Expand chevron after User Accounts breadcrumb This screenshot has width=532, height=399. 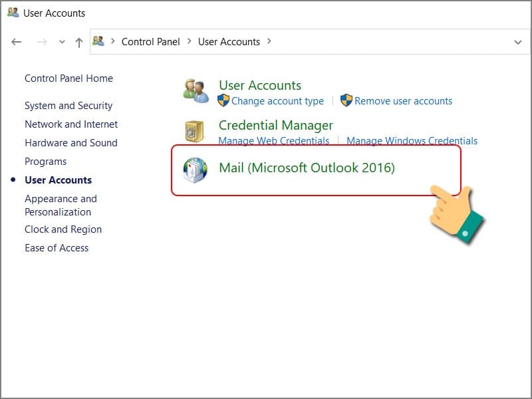point(269,41)
